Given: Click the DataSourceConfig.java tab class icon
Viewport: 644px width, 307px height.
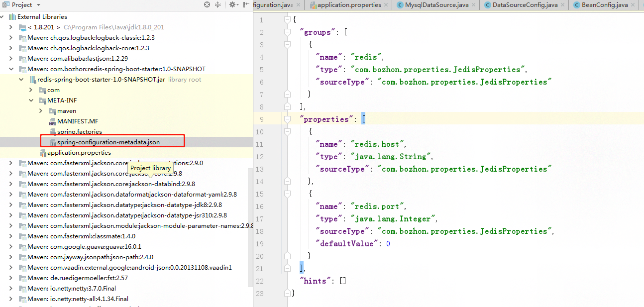Looking at the screenshot, I should pyautogui.click(x=487, y=5).
